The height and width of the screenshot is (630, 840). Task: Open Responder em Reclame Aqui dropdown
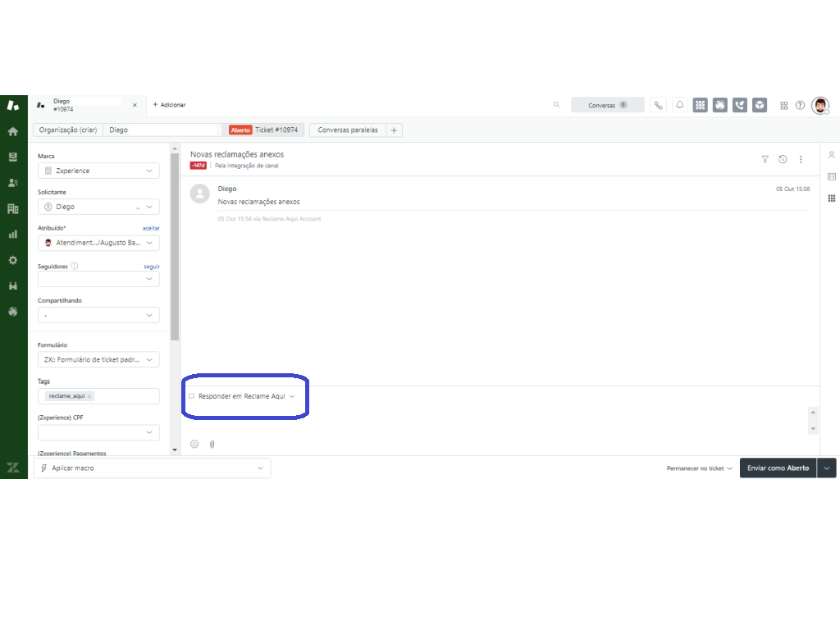(x=244, y=396)
